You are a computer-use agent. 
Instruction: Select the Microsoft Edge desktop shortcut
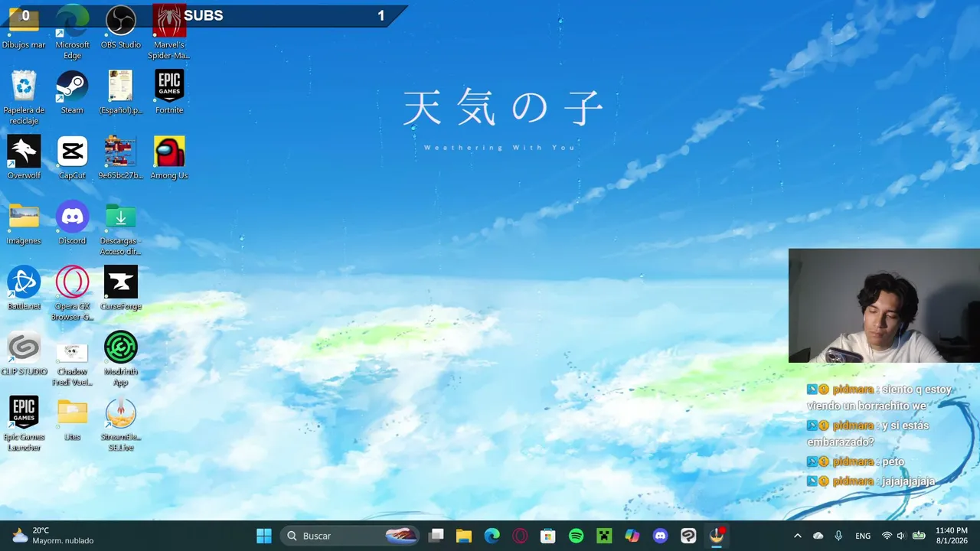pos(72,33)
